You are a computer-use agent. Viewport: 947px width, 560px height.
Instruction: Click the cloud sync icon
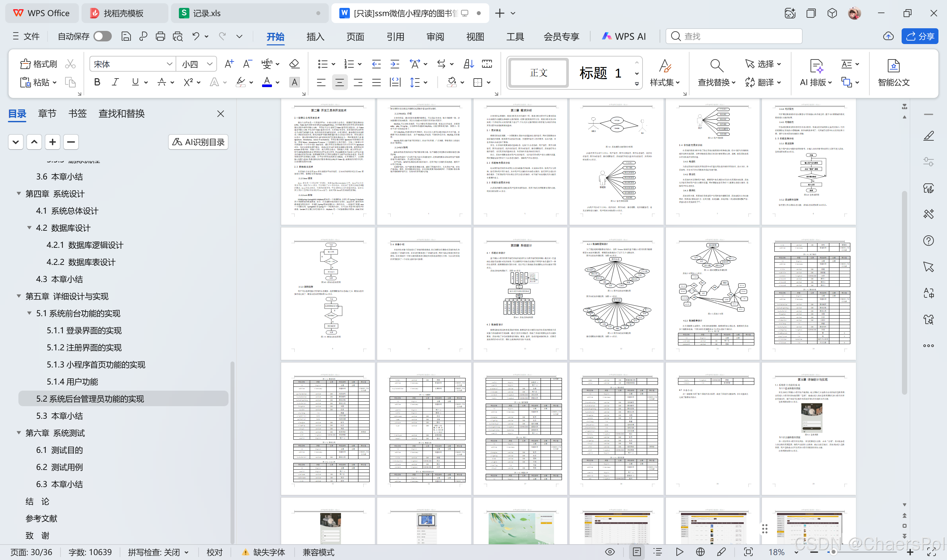point(888,36)
